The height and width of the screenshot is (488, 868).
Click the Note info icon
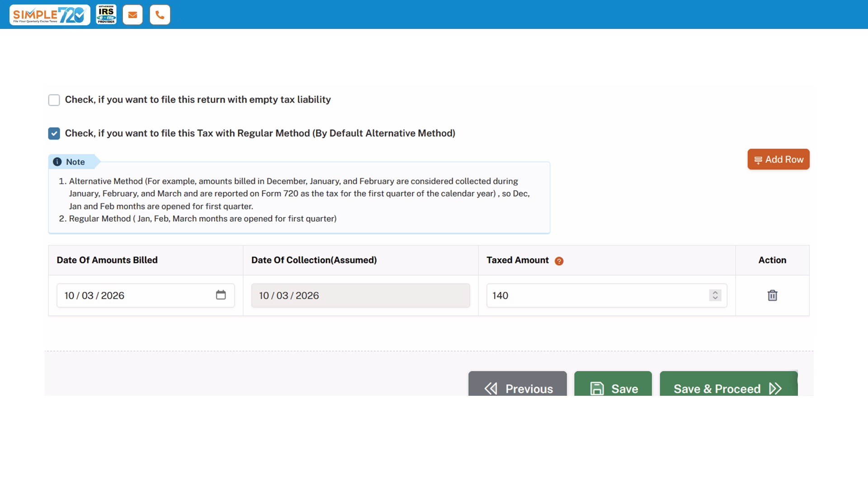[x=57, y=162]
